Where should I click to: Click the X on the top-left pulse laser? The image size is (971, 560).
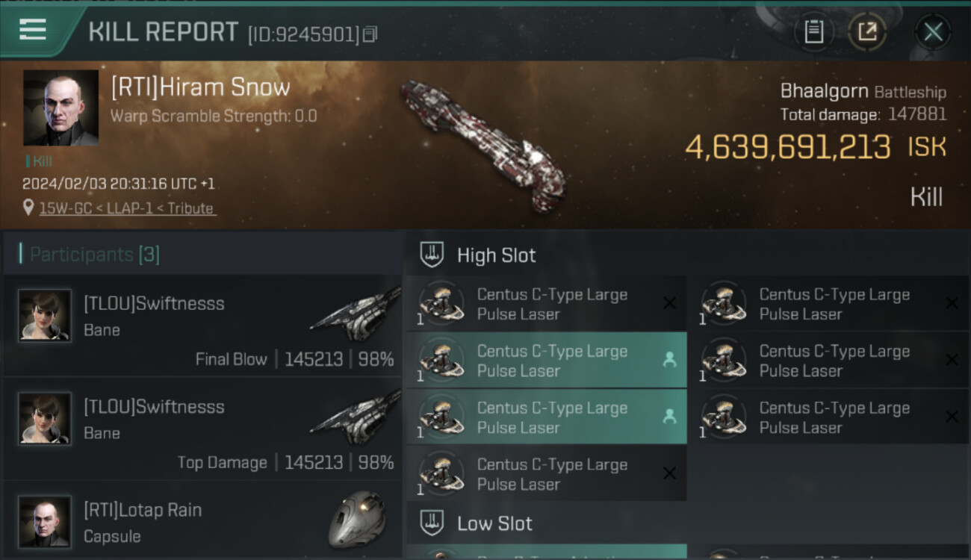point(669,303)
